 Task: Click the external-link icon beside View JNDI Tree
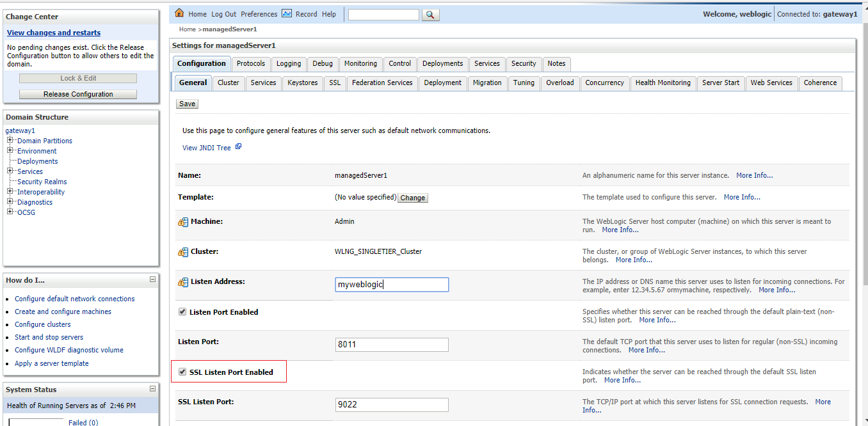238,147
